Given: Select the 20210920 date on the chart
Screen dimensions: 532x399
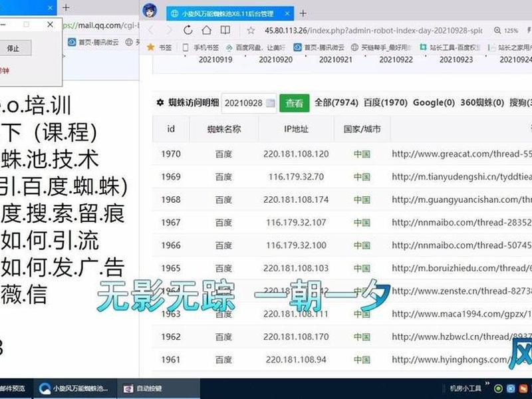Looking at the screenshot, I should coord(275,60).
